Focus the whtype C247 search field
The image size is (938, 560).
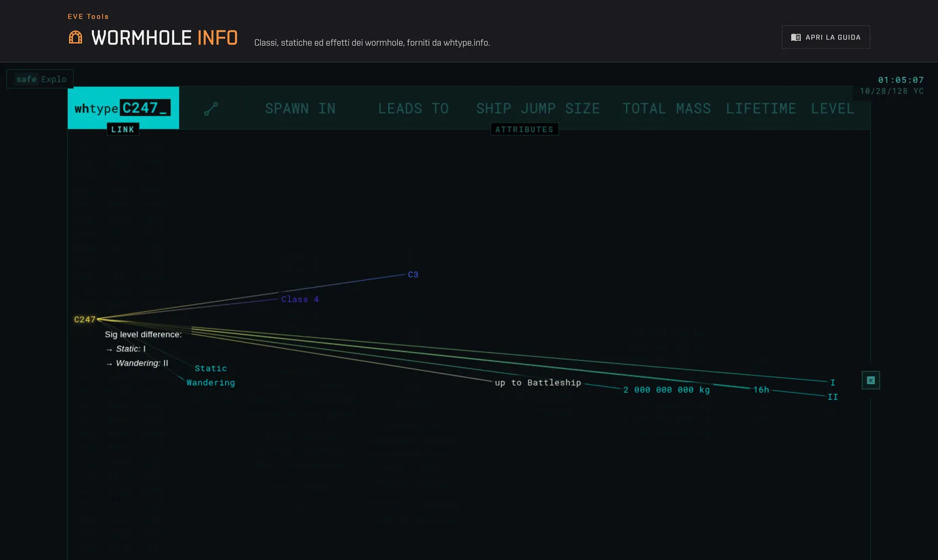[x=123, y=108]
